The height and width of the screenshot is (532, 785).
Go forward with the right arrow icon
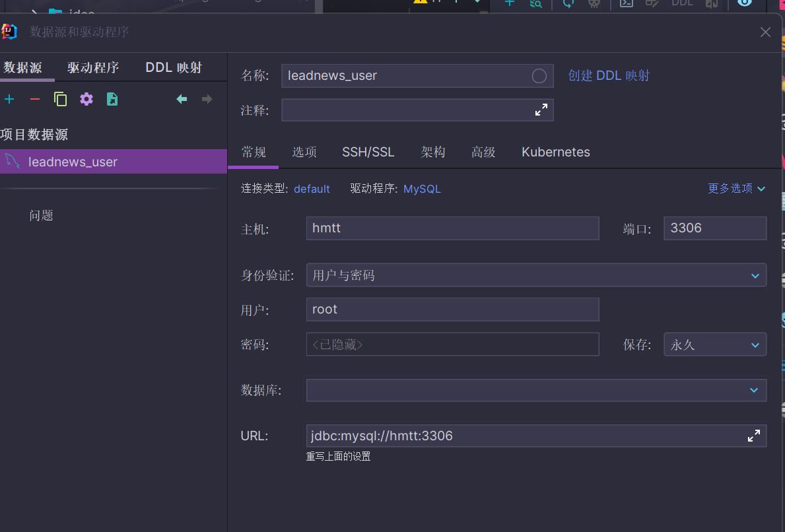207,99
